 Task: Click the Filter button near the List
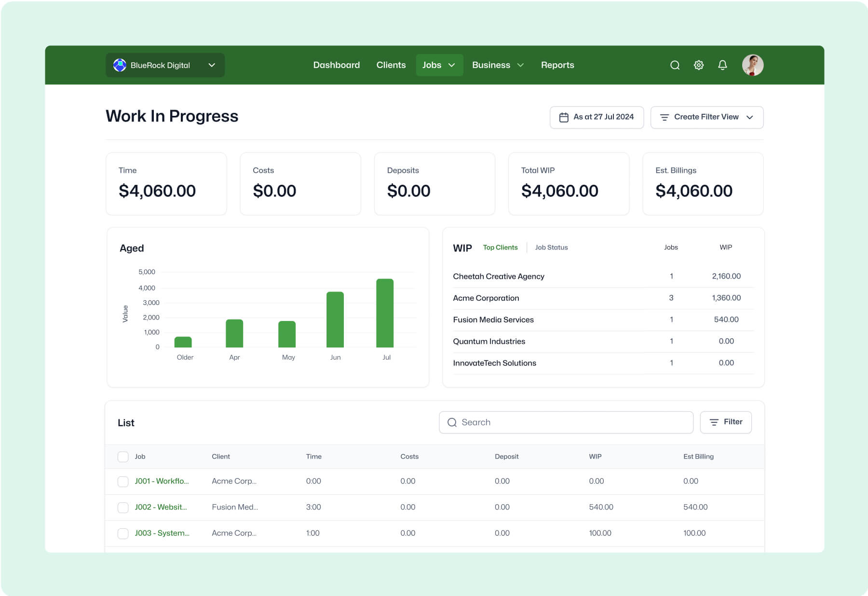[726, 422]
